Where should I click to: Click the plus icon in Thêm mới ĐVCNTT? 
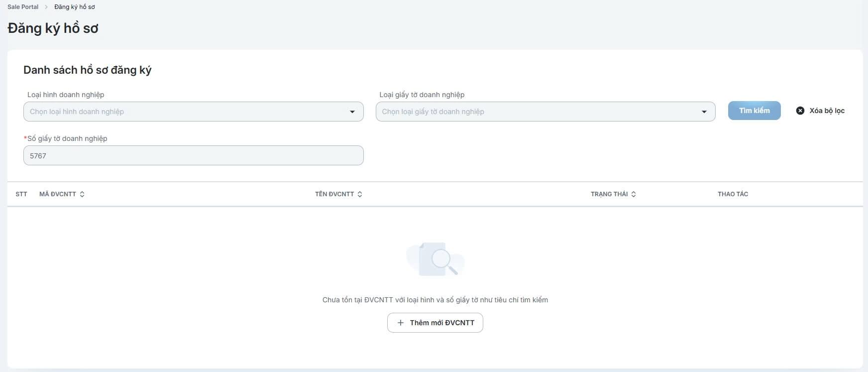pyautogui.click(x=401, y=323)
